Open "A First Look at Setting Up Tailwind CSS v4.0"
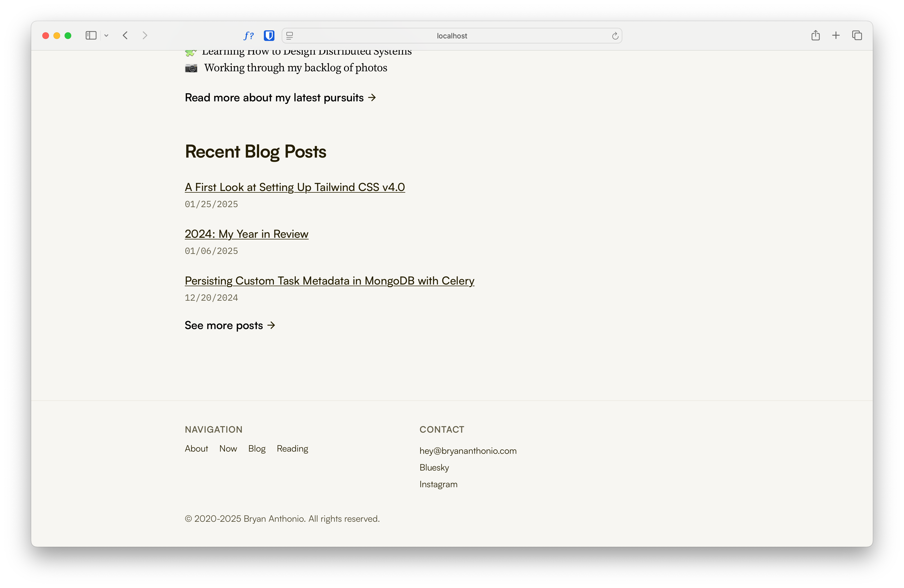904x588 pixels. (x=295, y=187)
